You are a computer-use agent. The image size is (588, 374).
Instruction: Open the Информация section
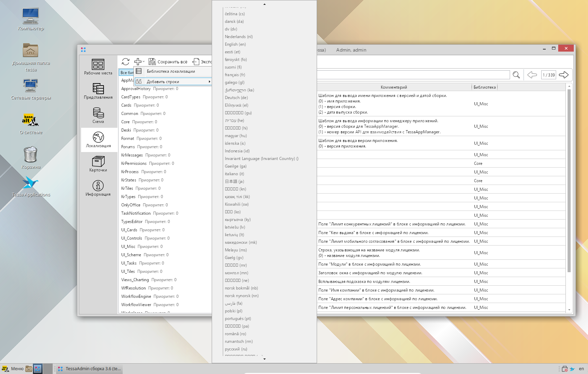(x=98, y=188)
